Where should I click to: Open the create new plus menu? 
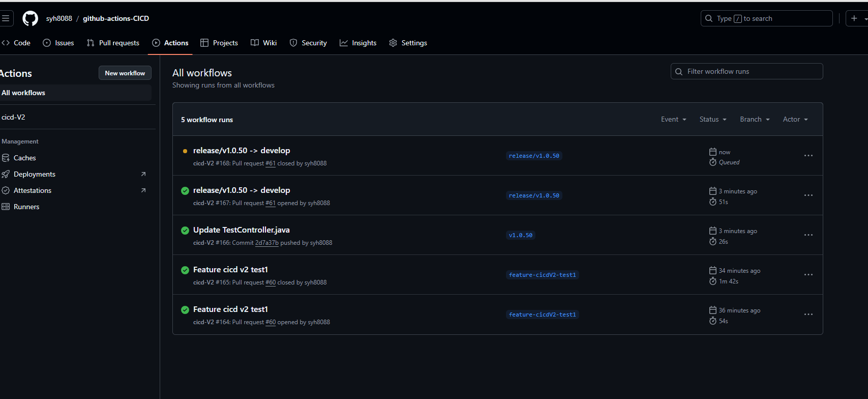tap(857, 18)
